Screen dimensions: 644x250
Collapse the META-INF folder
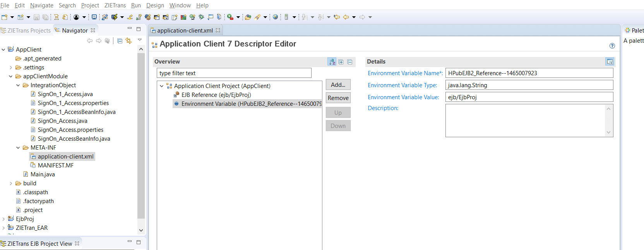(x=18, y=148)
